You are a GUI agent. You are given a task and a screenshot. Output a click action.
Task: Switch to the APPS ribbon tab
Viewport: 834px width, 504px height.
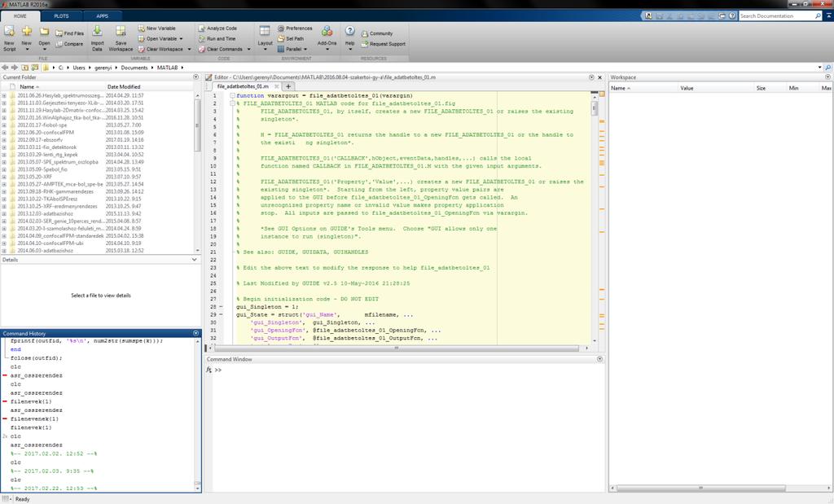(102, 16)
